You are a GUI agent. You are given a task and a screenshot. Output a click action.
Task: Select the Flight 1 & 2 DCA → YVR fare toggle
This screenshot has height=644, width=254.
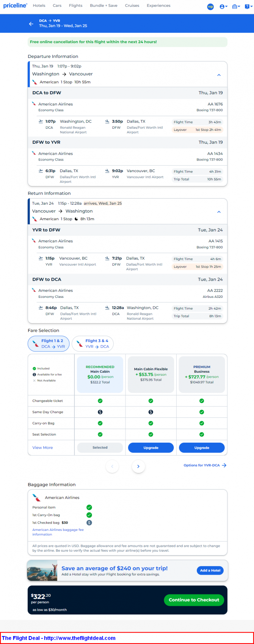pos(49,344)
